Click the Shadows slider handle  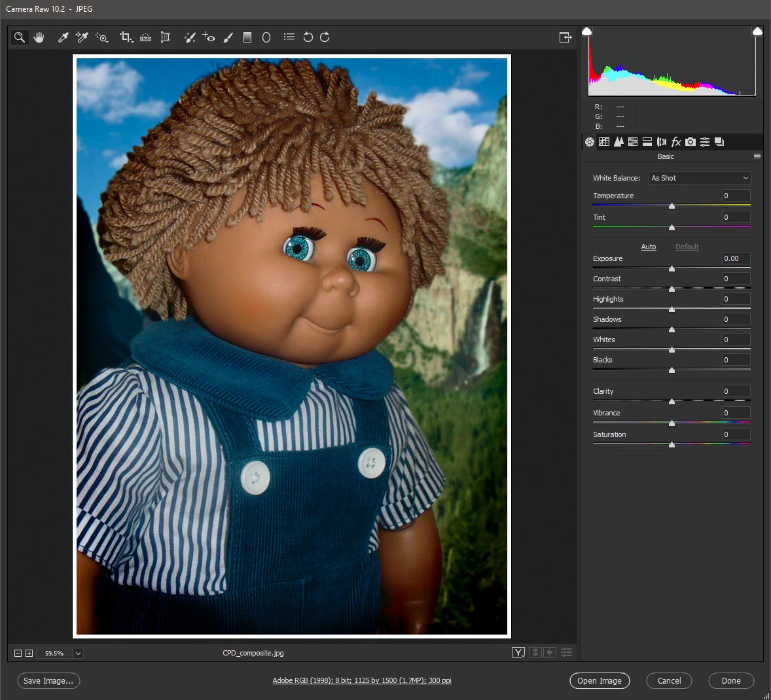pyautogui.click(x=672, y=329)
